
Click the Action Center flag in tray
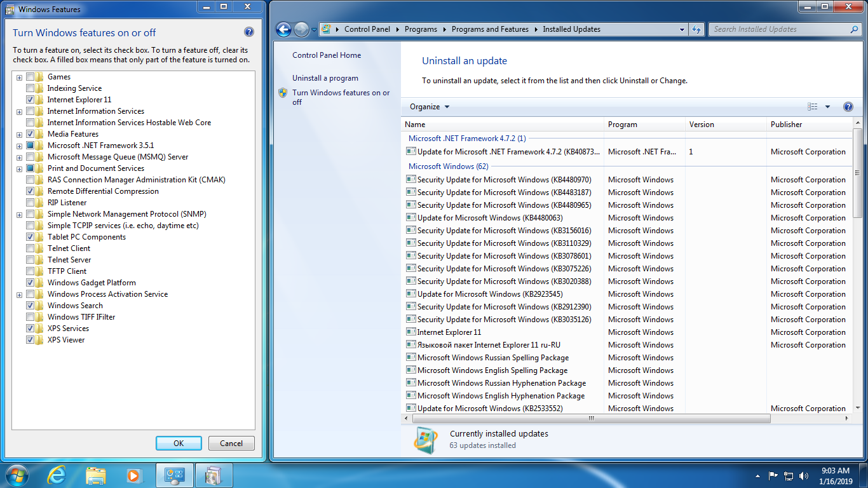point(773,475)
